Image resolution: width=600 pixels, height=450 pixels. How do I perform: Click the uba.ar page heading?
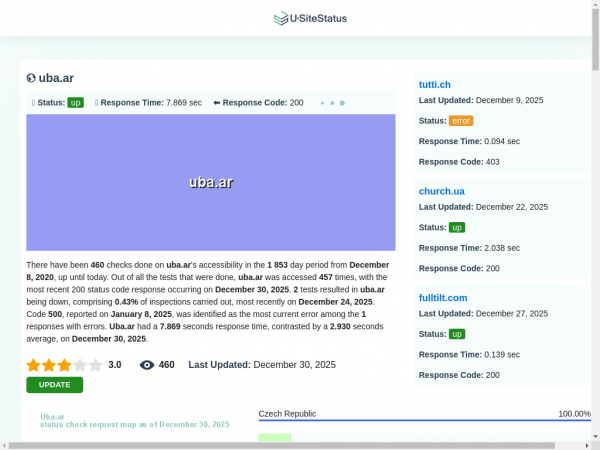click(56, 78)
